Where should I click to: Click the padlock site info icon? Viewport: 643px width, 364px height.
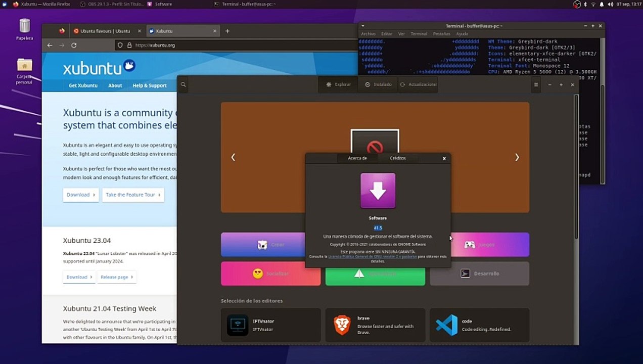point(129,45)
